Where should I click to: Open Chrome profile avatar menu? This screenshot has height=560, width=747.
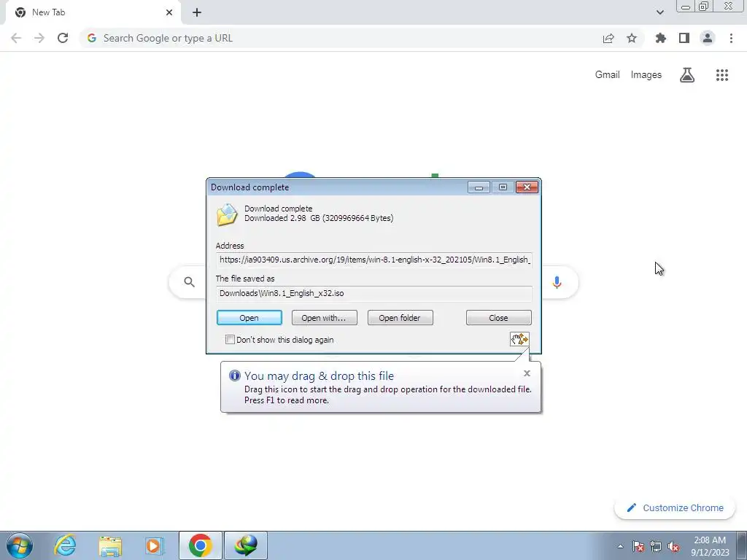pos(708,38)
